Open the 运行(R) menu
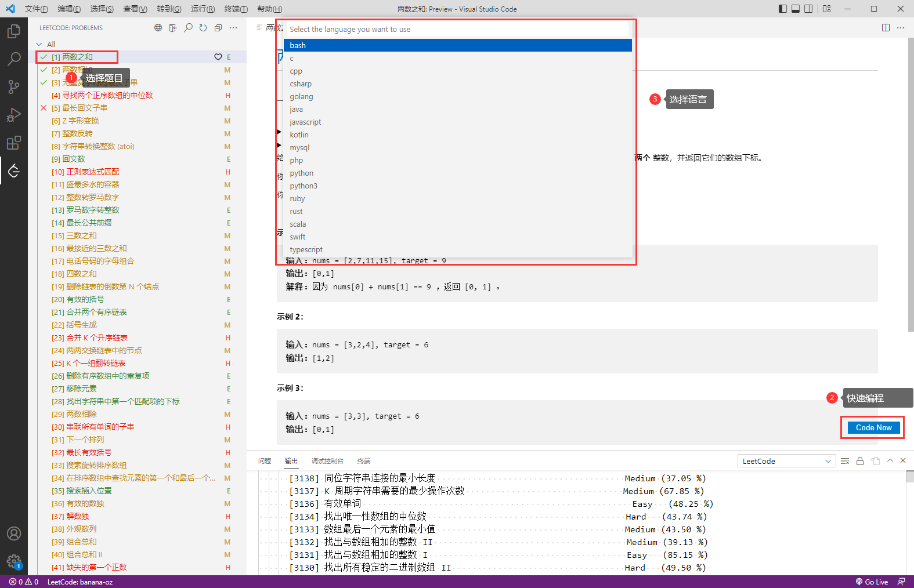 (x=203, y=9)
